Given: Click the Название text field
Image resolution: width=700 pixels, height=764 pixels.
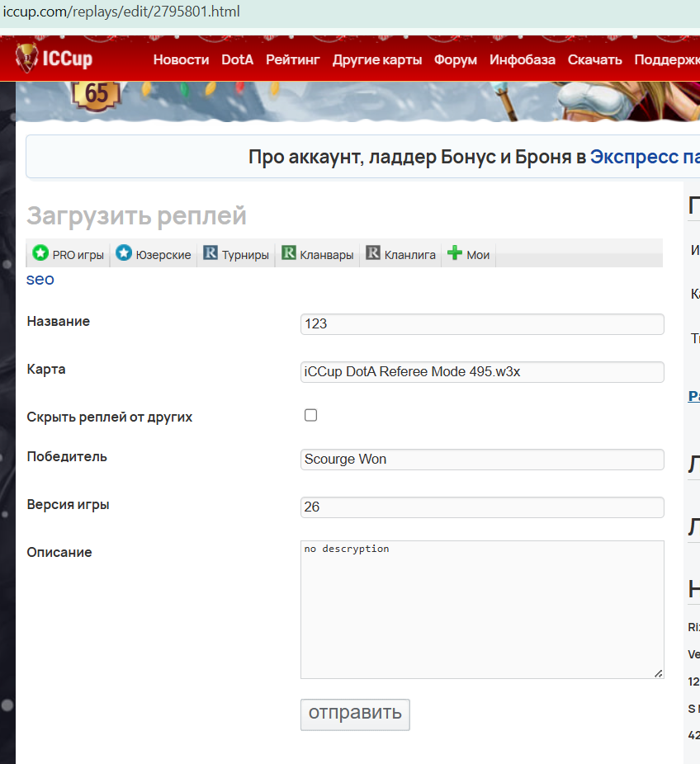Looking at the screenshot, I should 482,324.
